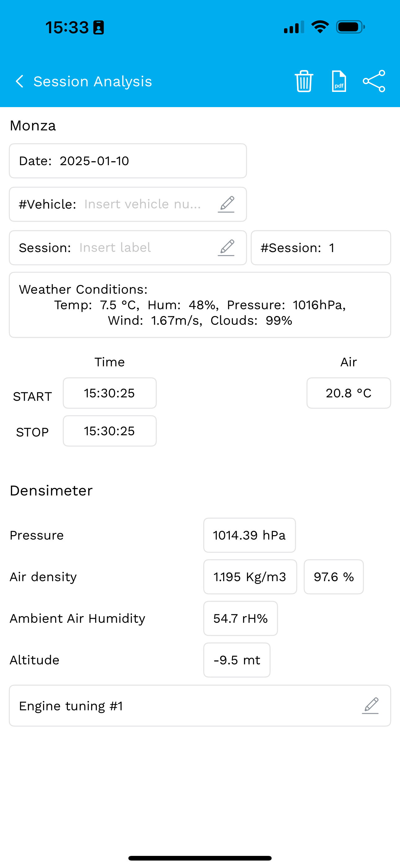Export session as PDF
The width and height of the screenshot is (400, 868).
point(339,81)
